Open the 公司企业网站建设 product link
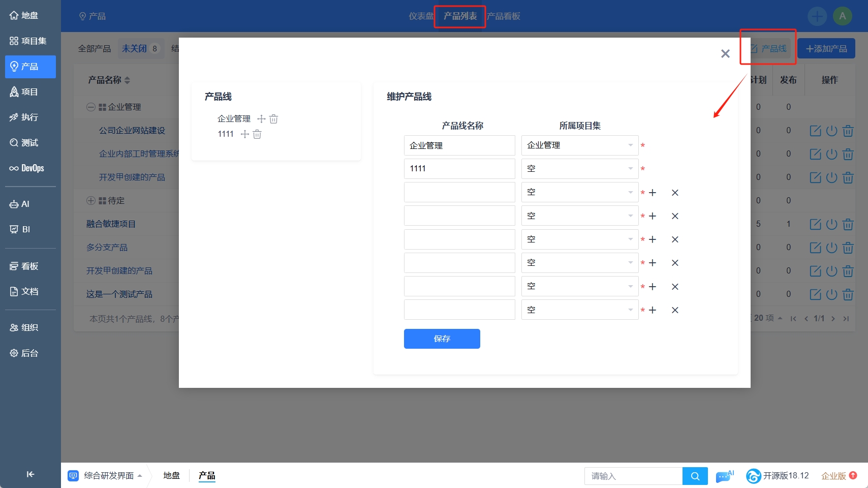 point(132,131)
